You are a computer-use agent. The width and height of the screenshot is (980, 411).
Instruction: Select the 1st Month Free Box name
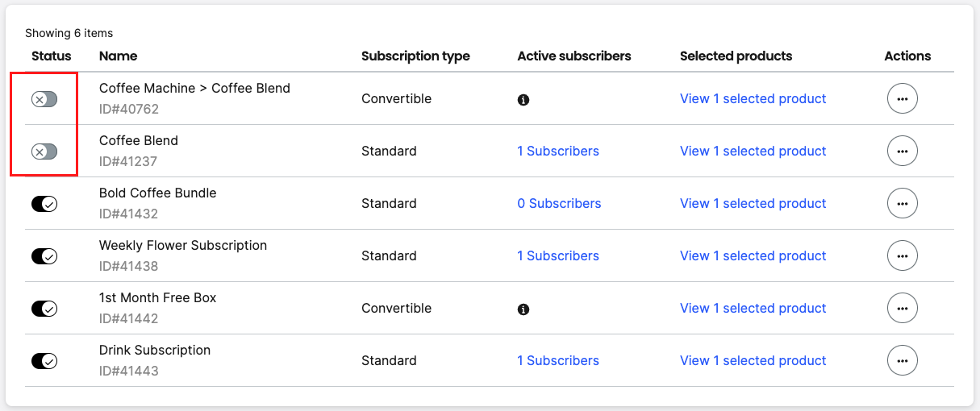tap(158, 297)
